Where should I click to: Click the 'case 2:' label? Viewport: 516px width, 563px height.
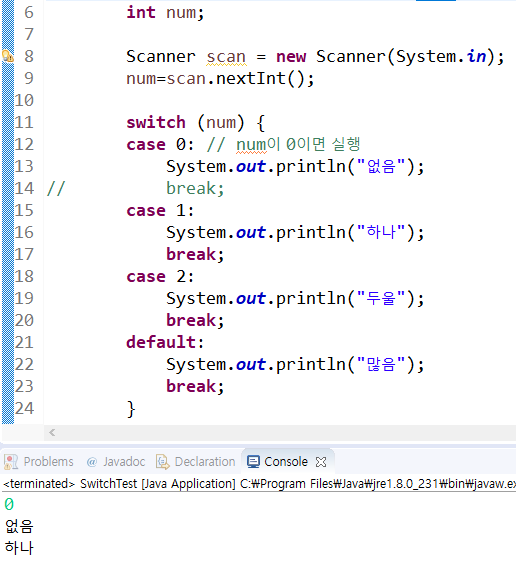pyautogui.click(x=160, y=276)
